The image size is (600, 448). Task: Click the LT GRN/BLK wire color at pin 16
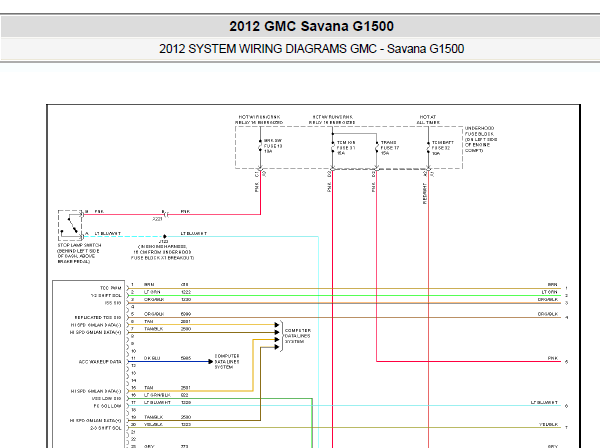click(157, 395)
